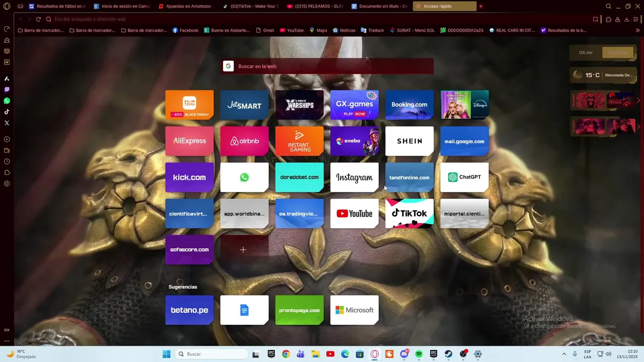Open the kick.com speed dial tile
The image size is (644, 362).
tap(189, 177)
